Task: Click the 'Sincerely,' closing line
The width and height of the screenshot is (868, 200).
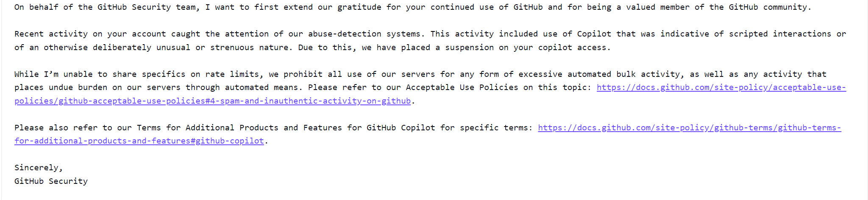Action: tap(39, 168)
